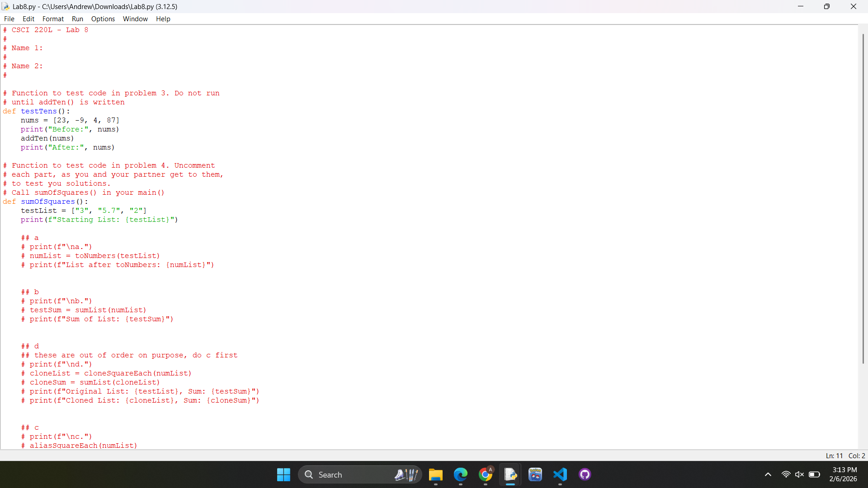Place cursor on '# Name 1:' line
The height and width of the screenshot is (488, 868).
pos(23,48)
